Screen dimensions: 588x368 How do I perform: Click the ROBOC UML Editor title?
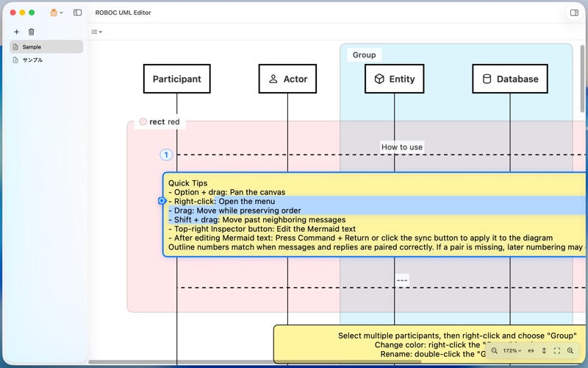123,13
